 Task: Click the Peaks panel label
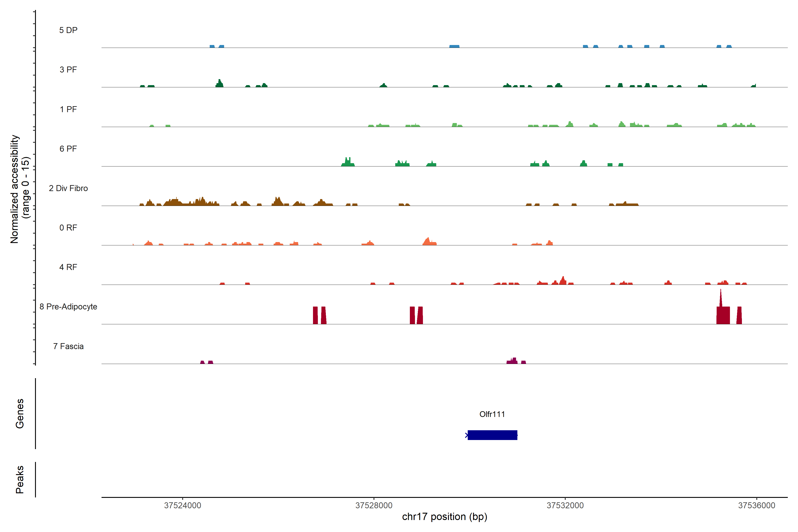[x=20, y=479]
